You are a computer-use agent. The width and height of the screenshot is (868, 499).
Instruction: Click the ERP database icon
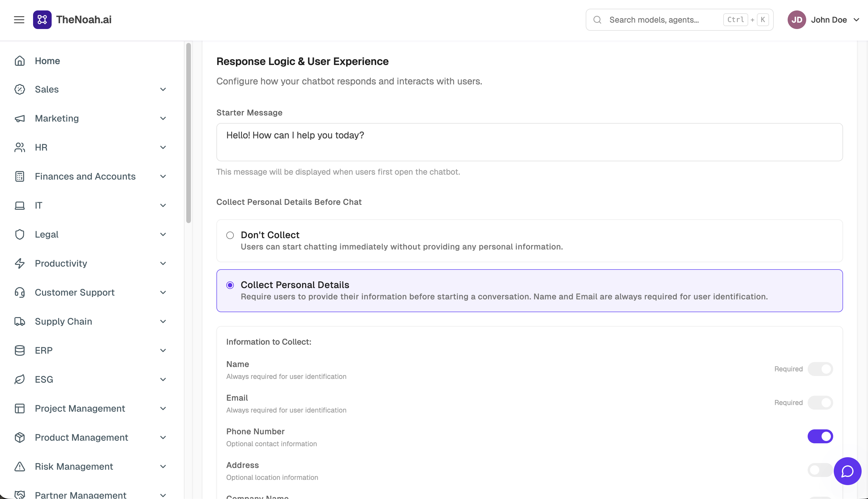tap(20, 350)
